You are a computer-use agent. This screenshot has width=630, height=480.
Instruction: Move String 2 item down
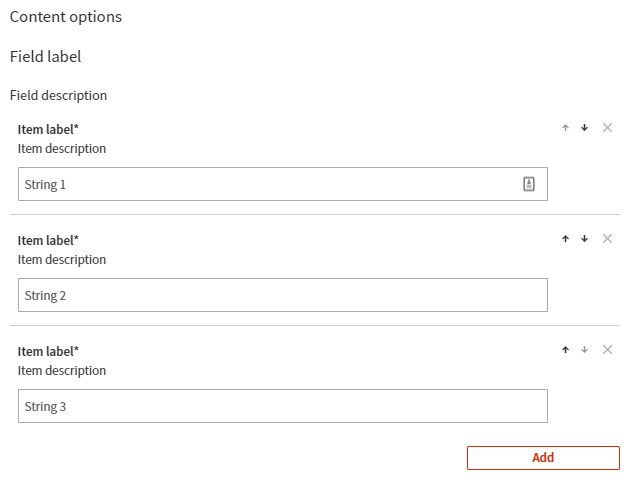pos(585,239)
